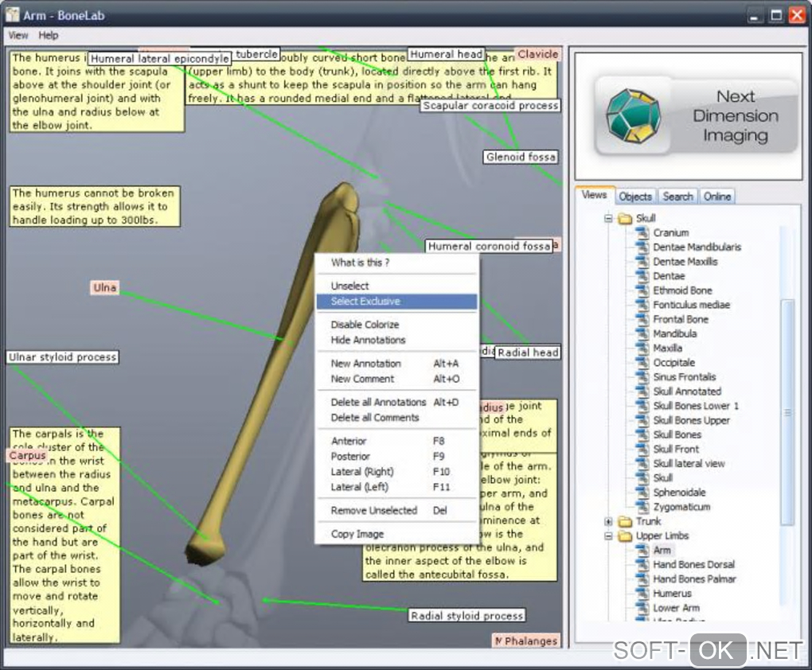The width and height of the screenshot is (812, 670).
Task: Expand the Trunk folder node
Action: coord(609,522)
